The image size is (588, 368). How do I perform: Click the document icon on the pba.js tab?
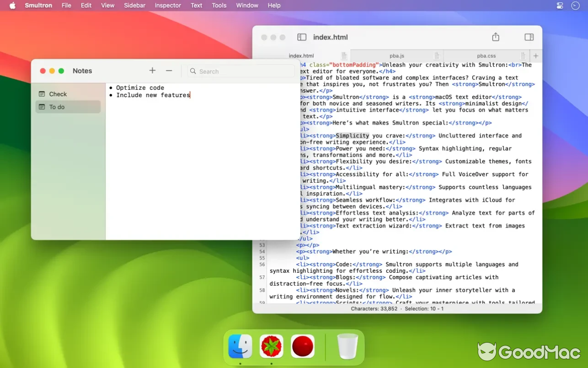(435, 55)
